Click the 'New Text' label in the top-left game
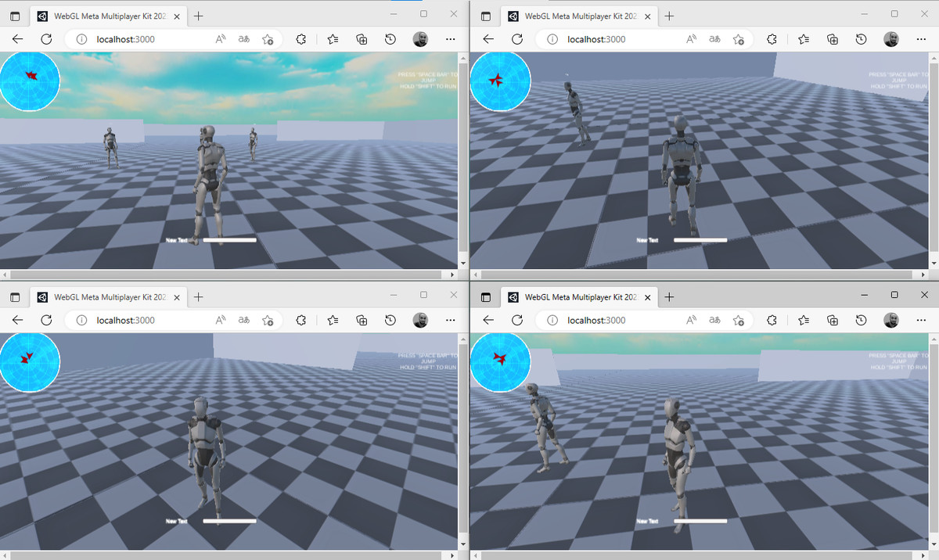 [x=176, y=240]
